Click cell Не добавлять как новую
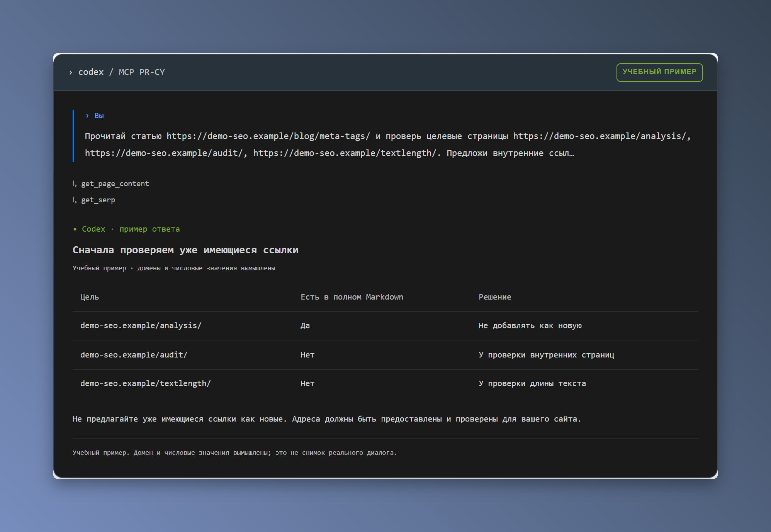The image size is (771, 532). coord(530,326)
